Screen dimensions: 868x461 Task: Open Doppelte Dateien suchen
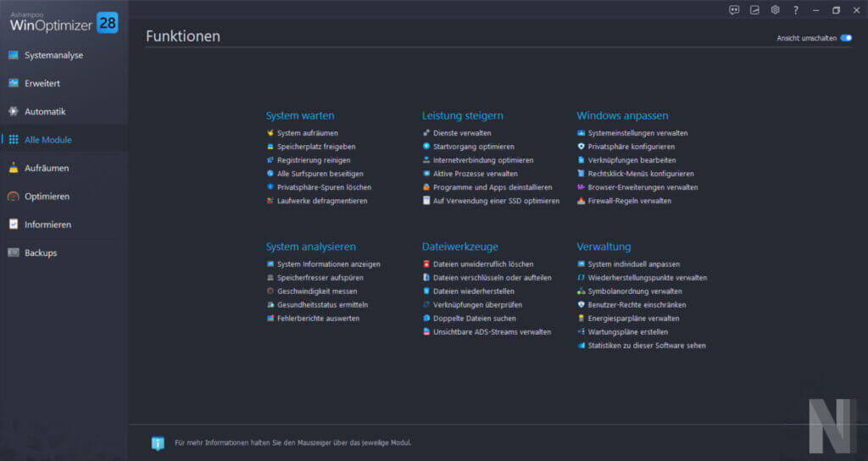pos(473,318)
